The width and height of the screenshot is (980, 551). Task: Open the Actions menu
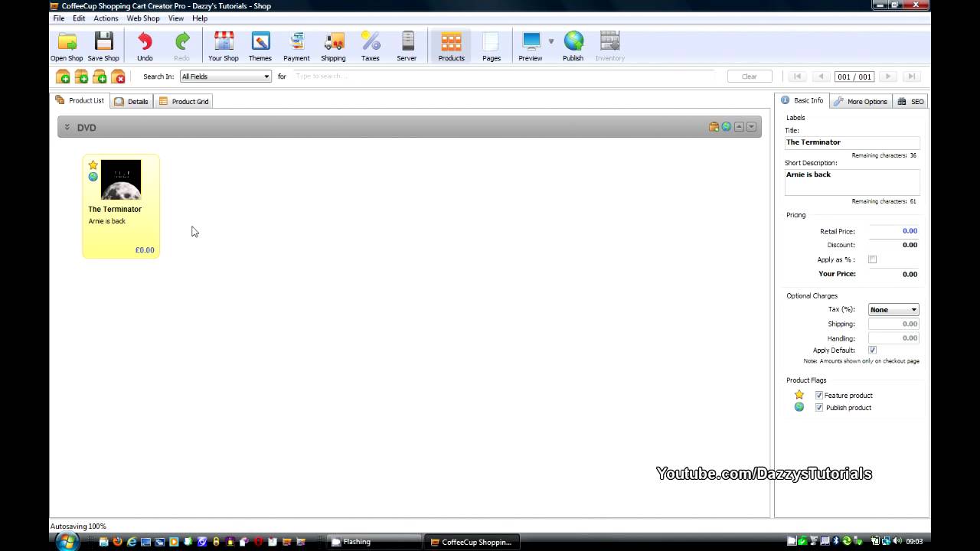pos(106,18)
